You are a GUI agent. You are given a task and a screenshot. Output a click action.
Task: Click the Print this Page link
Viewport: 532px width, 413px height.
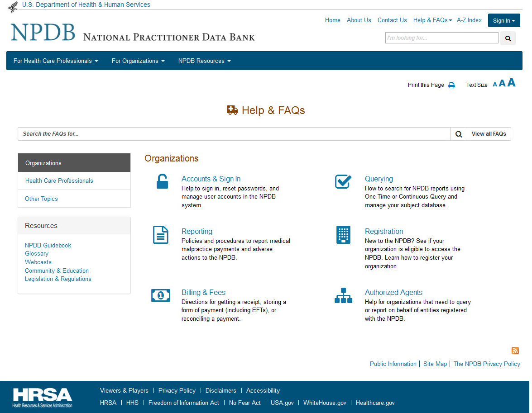click(426, 85)
